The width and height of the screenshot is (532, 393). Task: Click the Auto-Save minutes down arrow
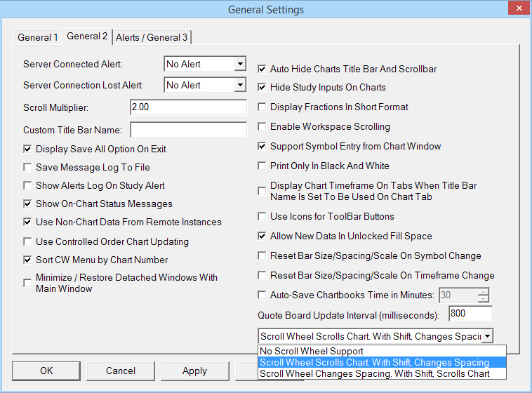483,299
